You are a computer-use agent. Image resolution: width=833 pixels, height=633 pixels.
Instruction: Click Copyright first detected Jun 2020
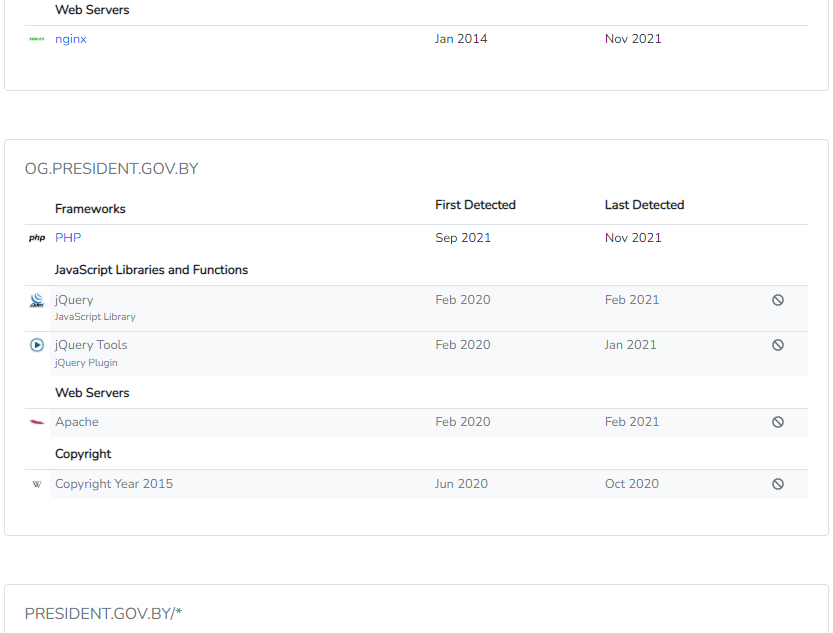click(x=461, y=484)
